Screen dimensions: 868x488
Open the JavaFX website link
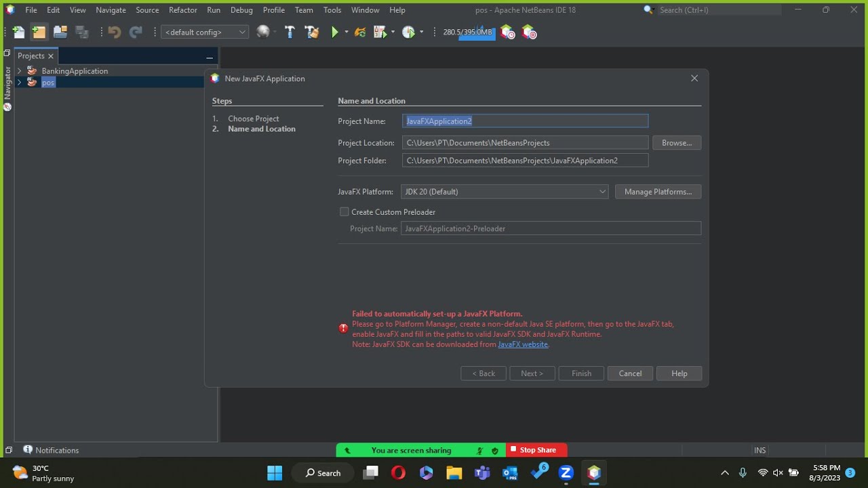tap(523, 344)
